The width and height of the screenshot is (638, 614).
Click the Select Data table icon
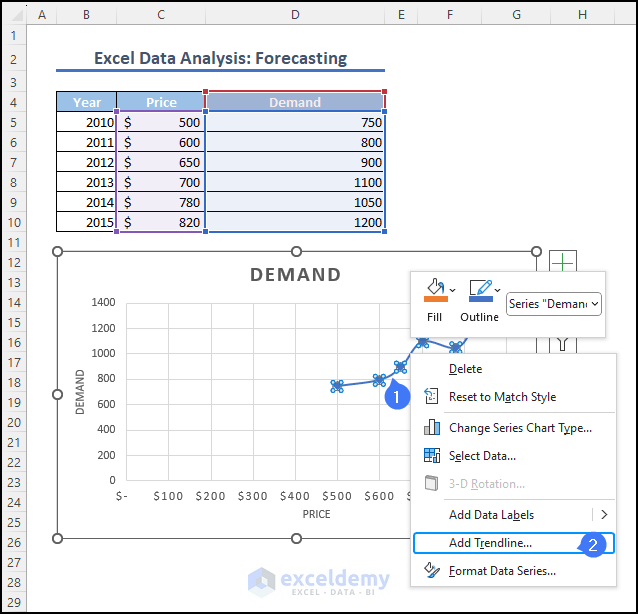coord(432,455)
